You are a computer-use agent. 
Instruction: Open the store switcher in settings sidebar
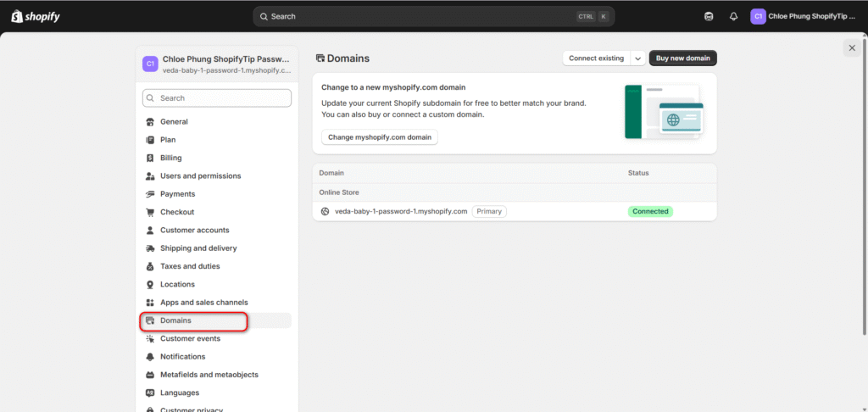click(x=216, y=64)
